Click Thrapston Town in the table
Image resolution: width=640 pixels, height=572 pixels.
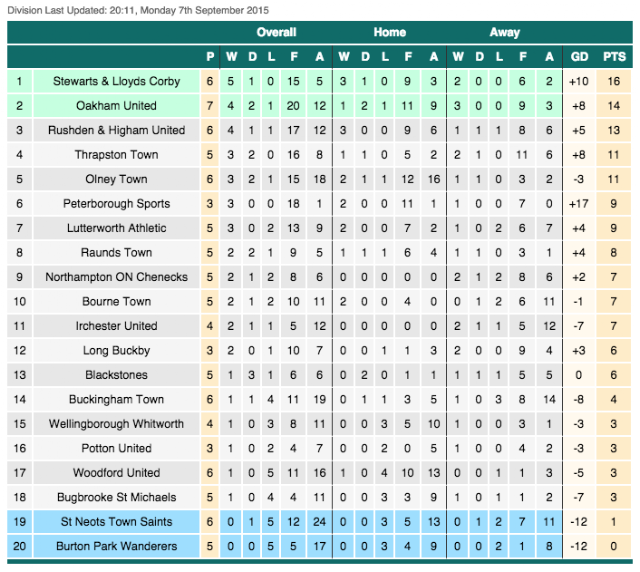(116, 155)
